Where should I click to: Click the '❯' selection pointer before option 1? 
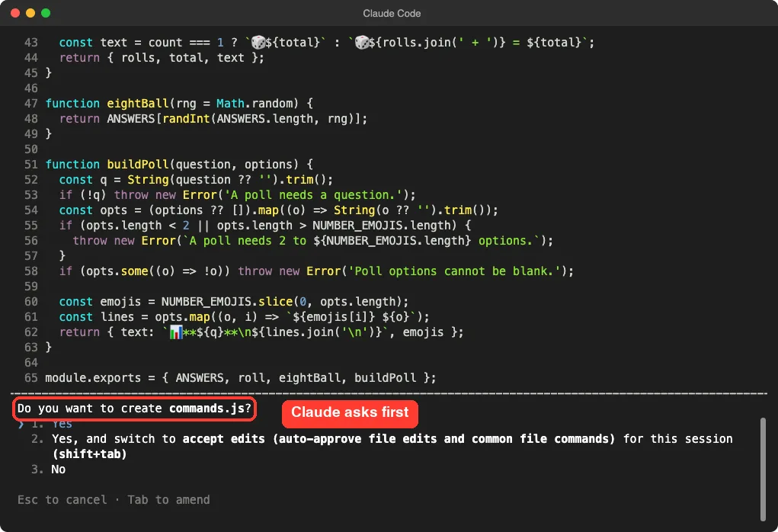(21, 424)
